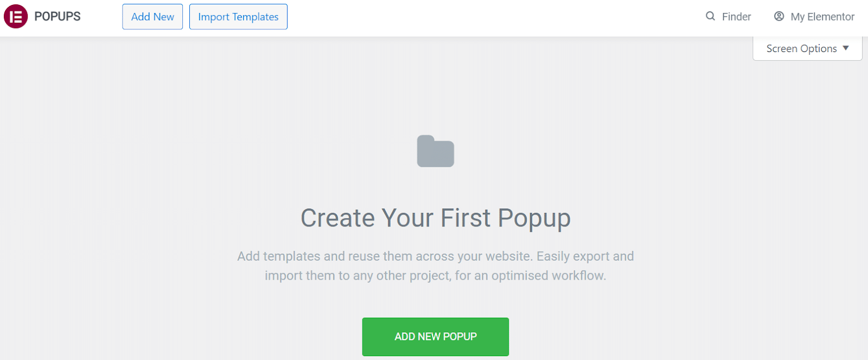Open Finder from the top bar
868x360 pixels.
pyautogui.click(x=727, y=16)
